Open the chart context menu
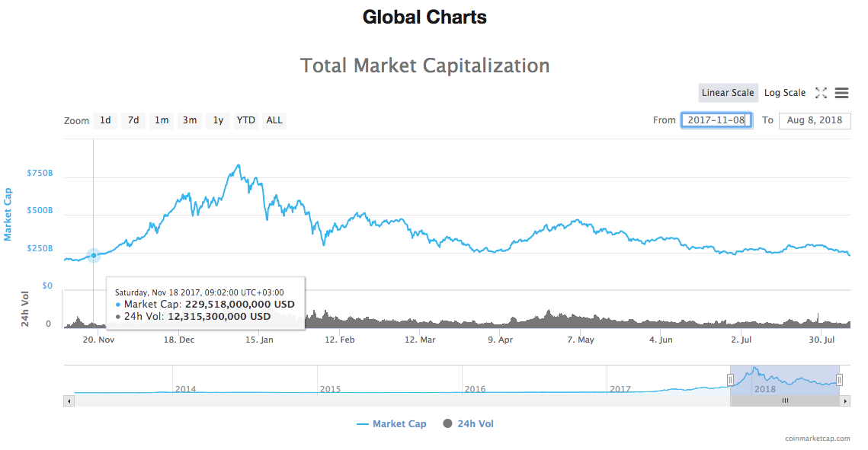This screenshot has width=868, height=450. [841, 92]
